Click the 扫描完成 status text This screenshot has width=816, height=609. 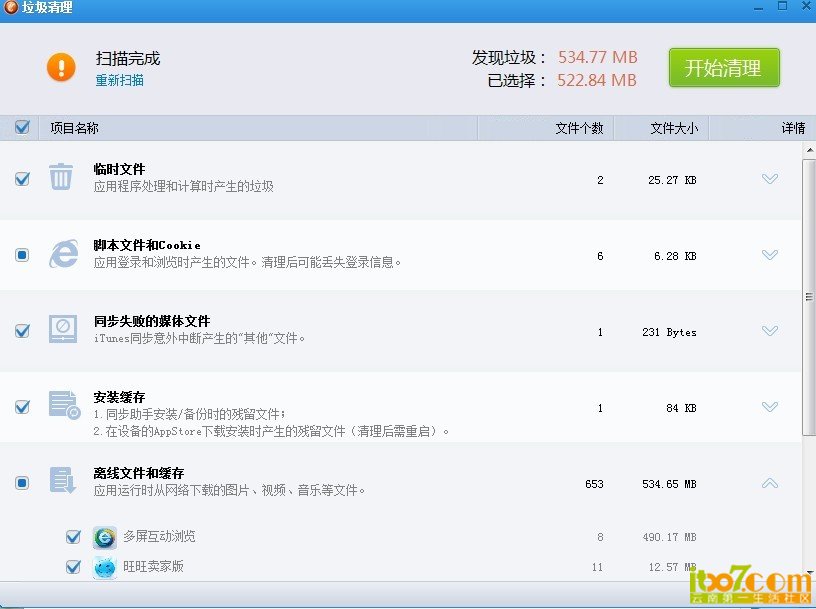click(128, 58)
